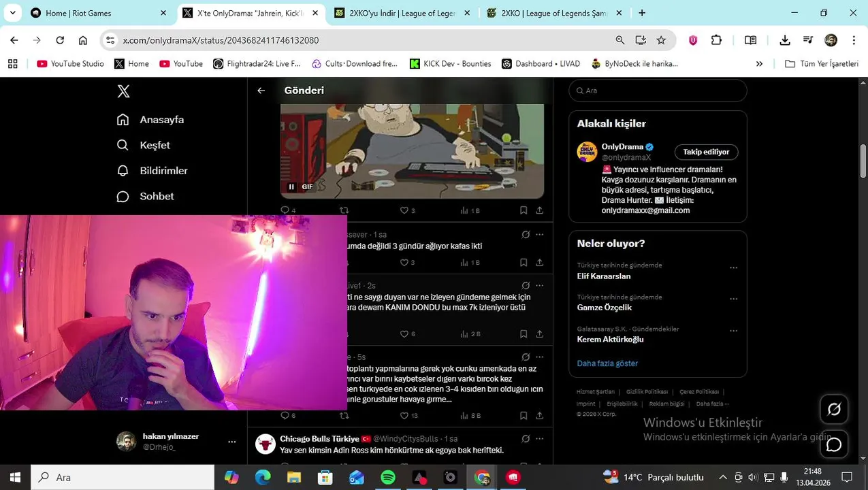Open more options for Elif Karaarslan trend
This screenshot has height=490, width=868.
(x=733, y=267)
